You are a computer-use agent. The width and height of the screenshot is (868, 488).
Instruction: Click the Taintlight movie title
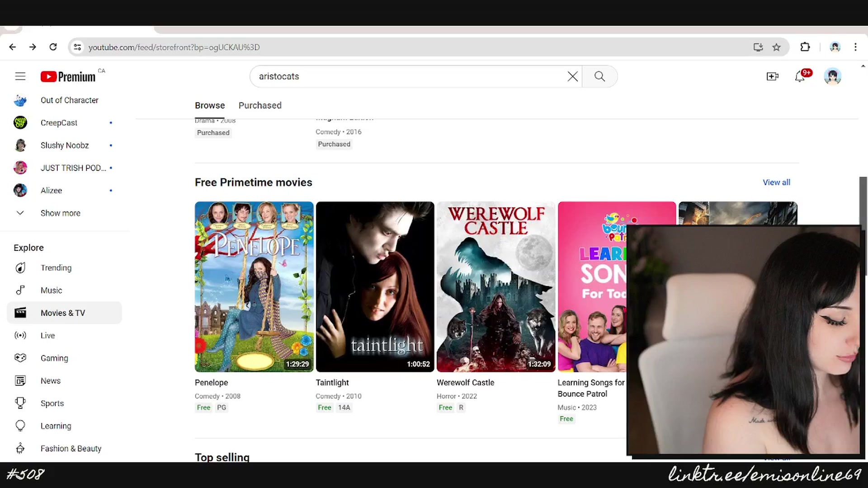point(332,382)
